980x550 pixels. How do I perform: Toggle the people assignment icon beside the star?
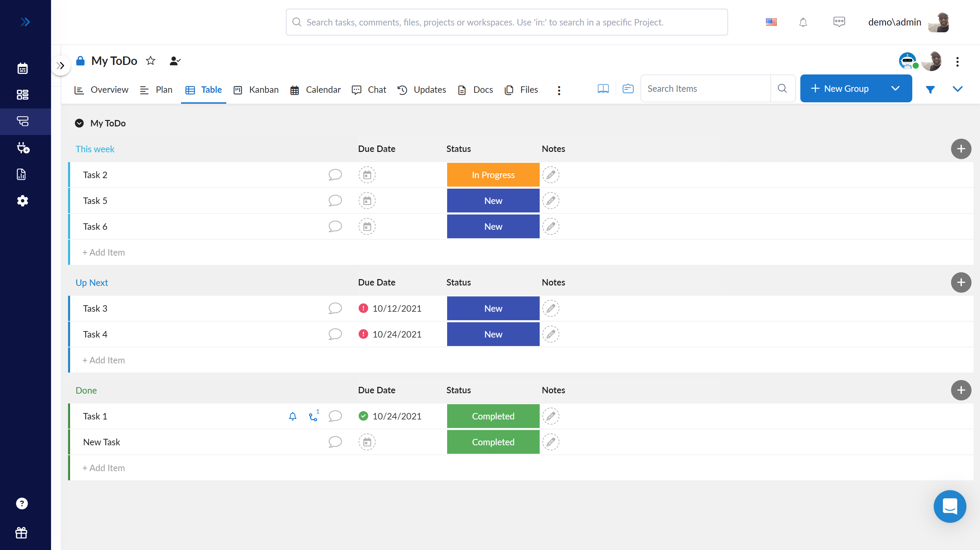coord(175,61)
